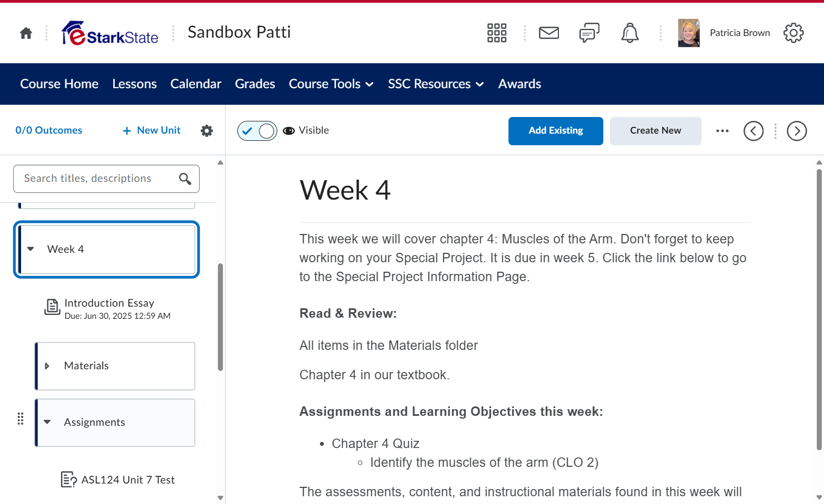Expand the Materials folder

coord(47,366)
